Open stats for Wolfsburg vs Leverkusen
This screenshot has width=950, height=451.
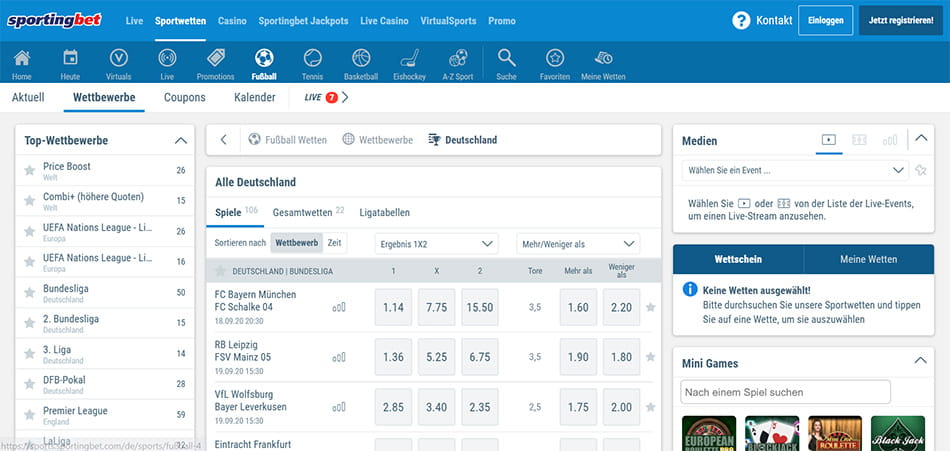point(339,407)
